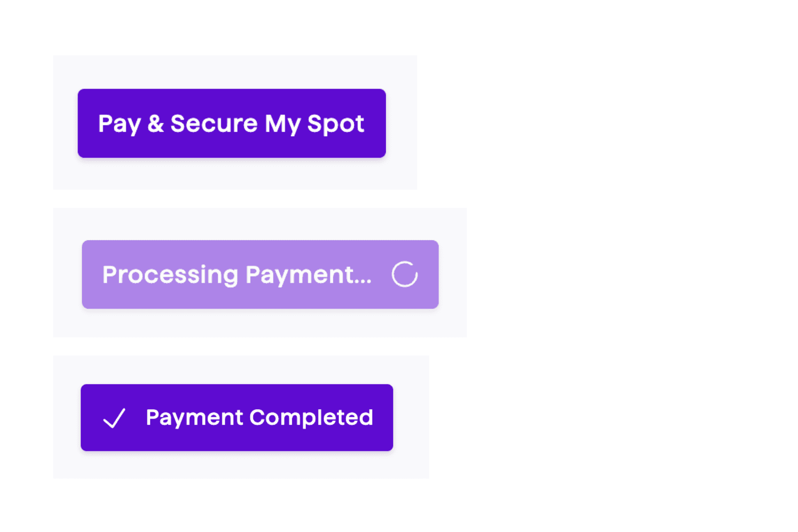This screenshot has height=532, width=798.
Task: Click the word "Payment..." beside the spinner
Action: coord(309,275)
